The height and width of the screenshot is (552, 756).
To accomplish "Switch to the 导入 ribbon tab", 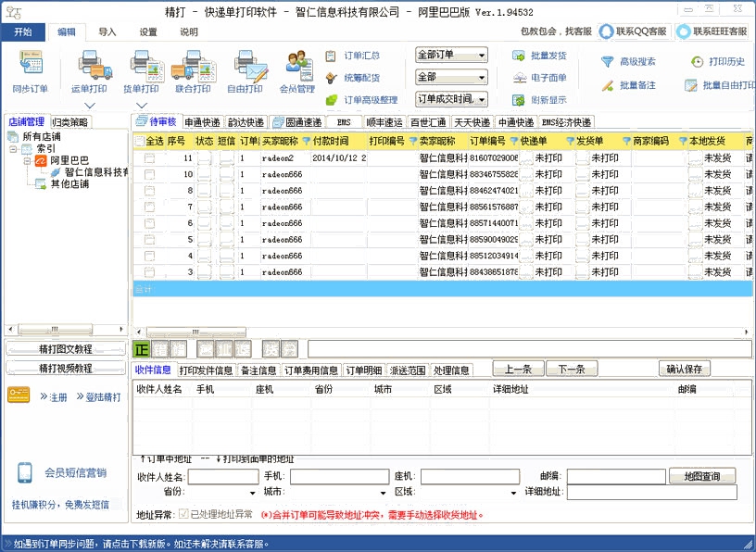I will pyautogui.click(x=107, y=31).
